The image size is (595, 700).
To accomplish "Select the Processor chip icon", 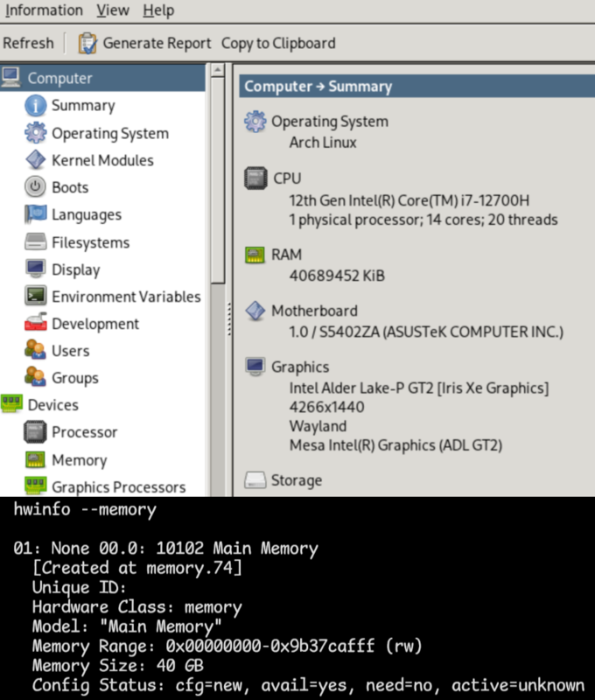I will pos(35,432).
